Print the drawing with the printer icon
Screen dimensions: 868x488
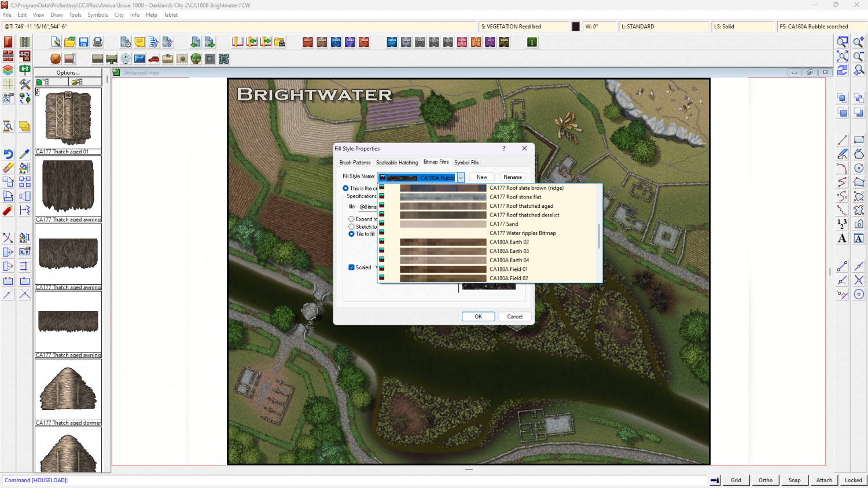[97, 42]
